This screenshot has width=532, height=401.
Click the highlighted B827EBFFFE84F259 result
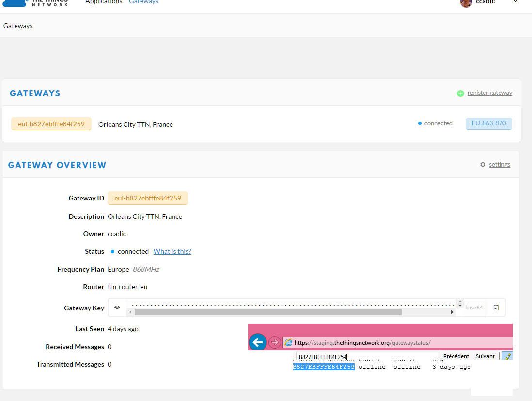tap(324, 367)
